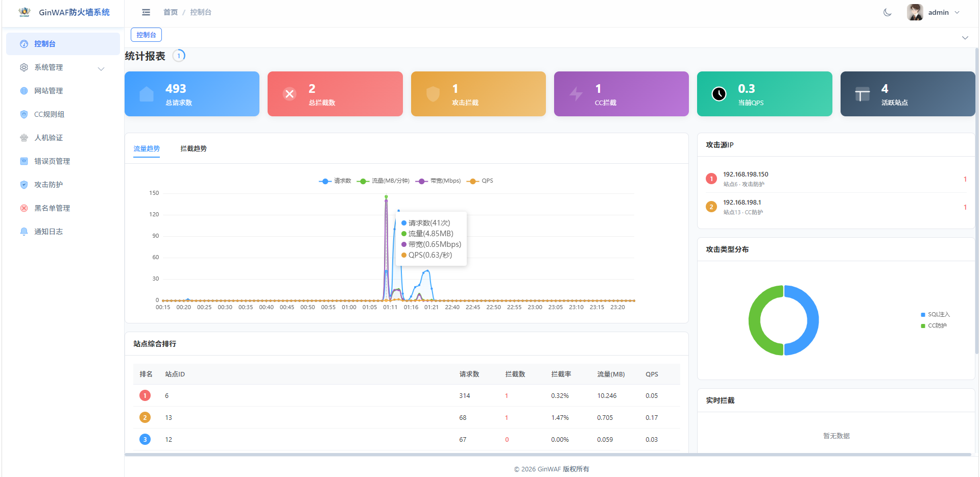Open 通知日志 menu item
980x477 pixels.
coord(63,232)
